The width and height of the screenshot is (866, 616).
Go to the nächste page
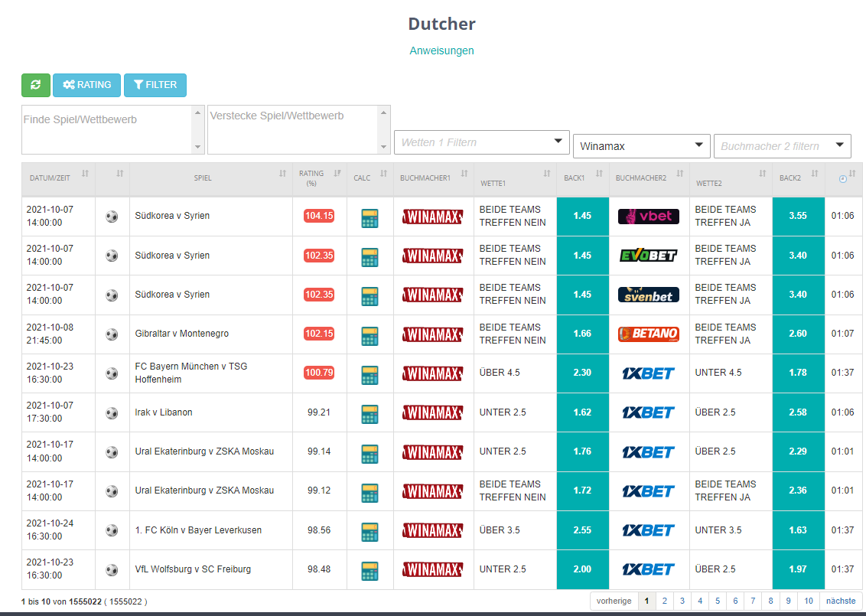pyautogui.click(x=841, y=601)
